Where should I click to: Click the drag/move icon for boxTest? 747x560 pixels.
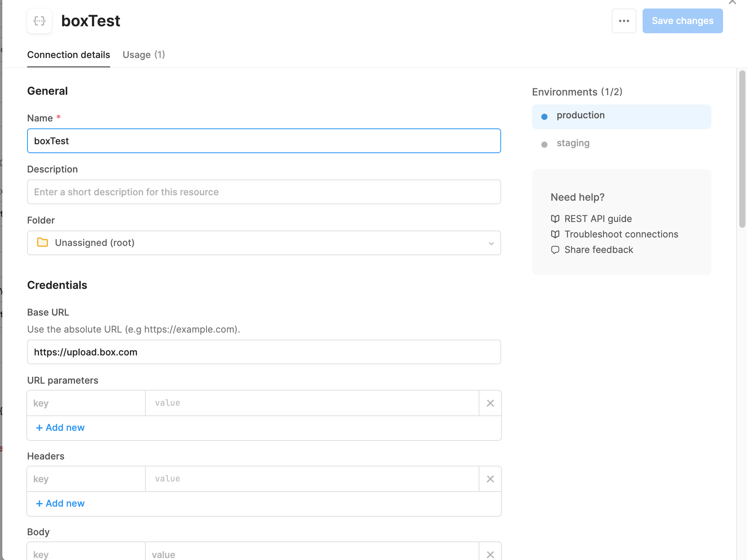click(39, 21)
